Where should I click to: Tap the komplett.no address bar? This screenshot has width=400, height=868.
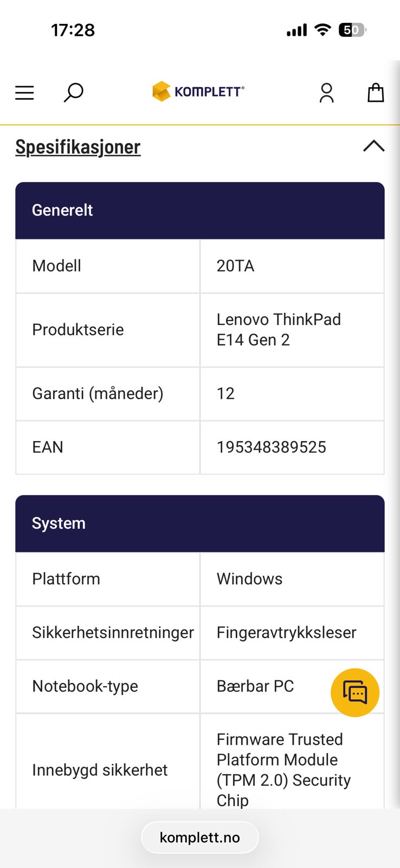tap(200, 838)
